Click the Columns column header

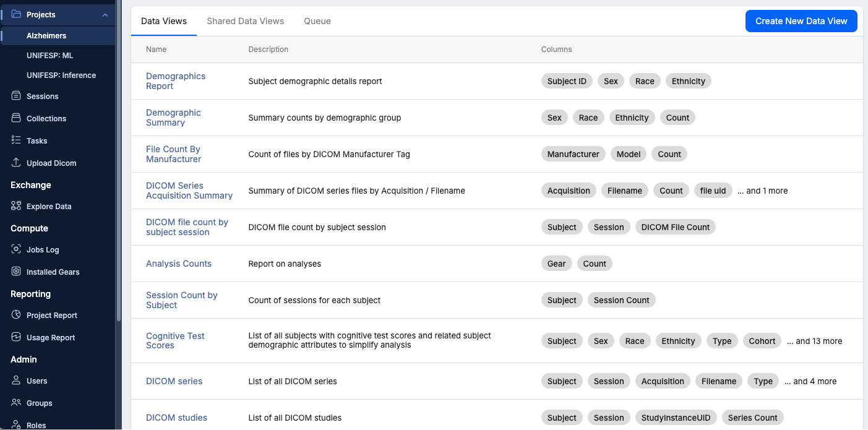coord(557,49)
